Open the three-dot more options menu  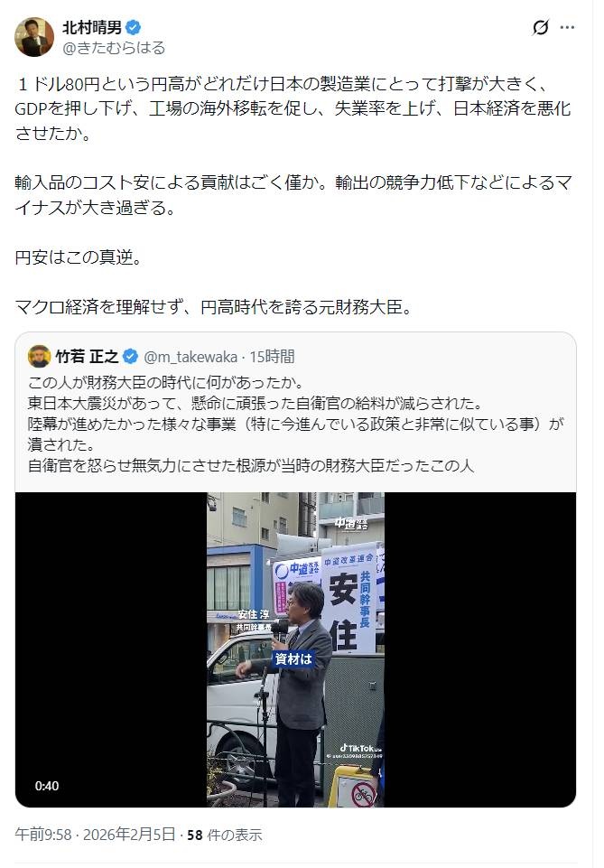tap(568, 27)
